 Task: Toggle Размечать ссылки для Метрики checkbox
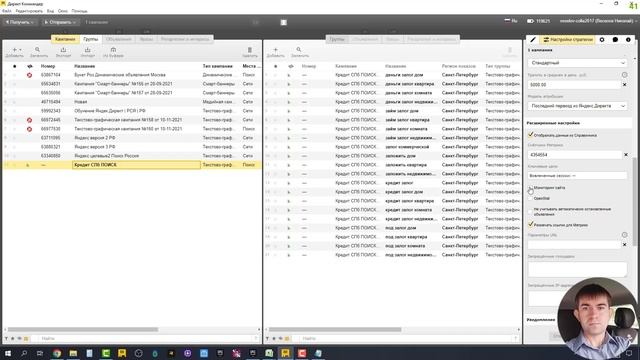click(531, 224)
